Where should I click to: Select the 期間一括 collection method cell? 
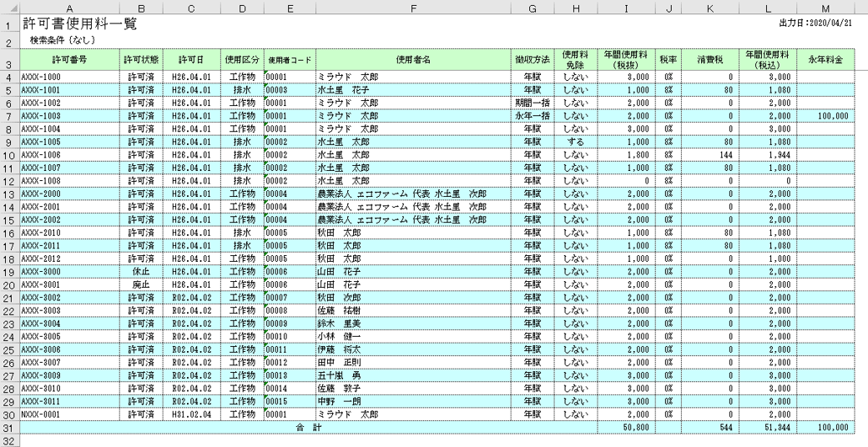(532, 103)
